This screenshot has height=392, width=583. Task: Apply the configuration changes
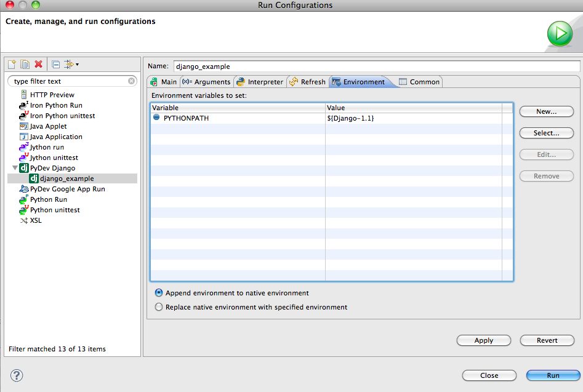[x=483, y=340]
